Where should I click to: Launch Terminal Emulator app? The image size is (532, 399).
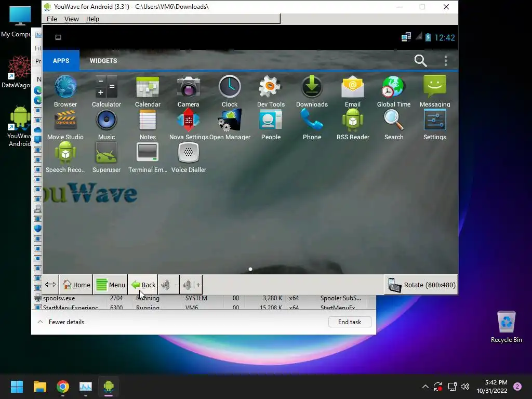[148, 157]
